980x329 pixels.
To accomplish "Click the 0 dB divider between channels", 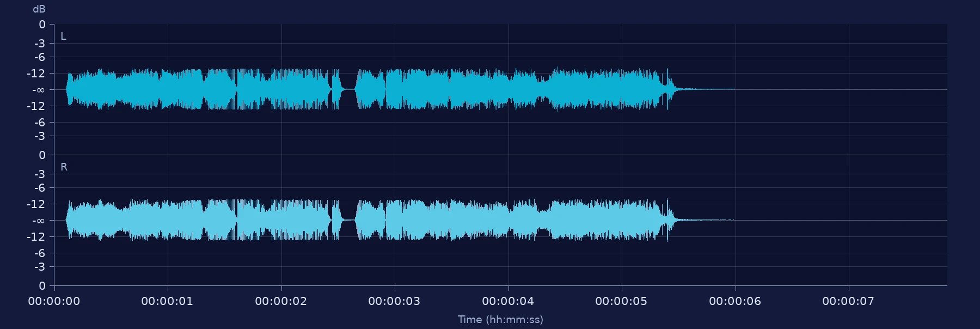I will tap(500, 155).
